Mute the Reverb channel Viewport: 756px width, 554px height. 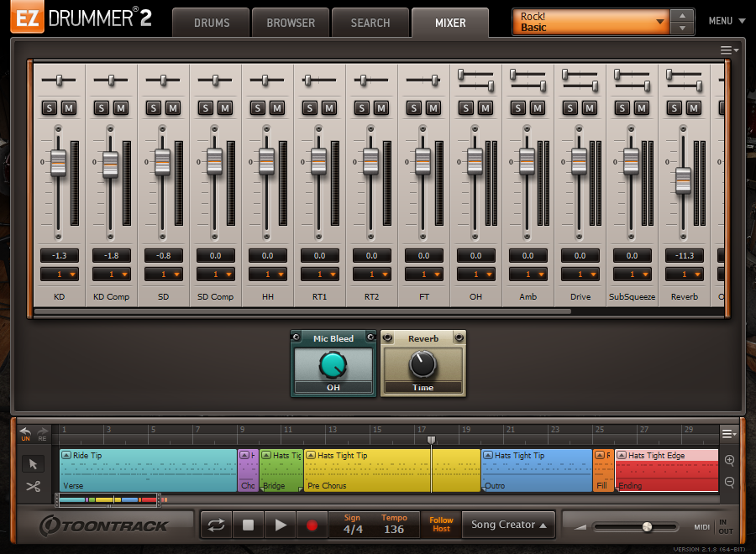(694, 108)
